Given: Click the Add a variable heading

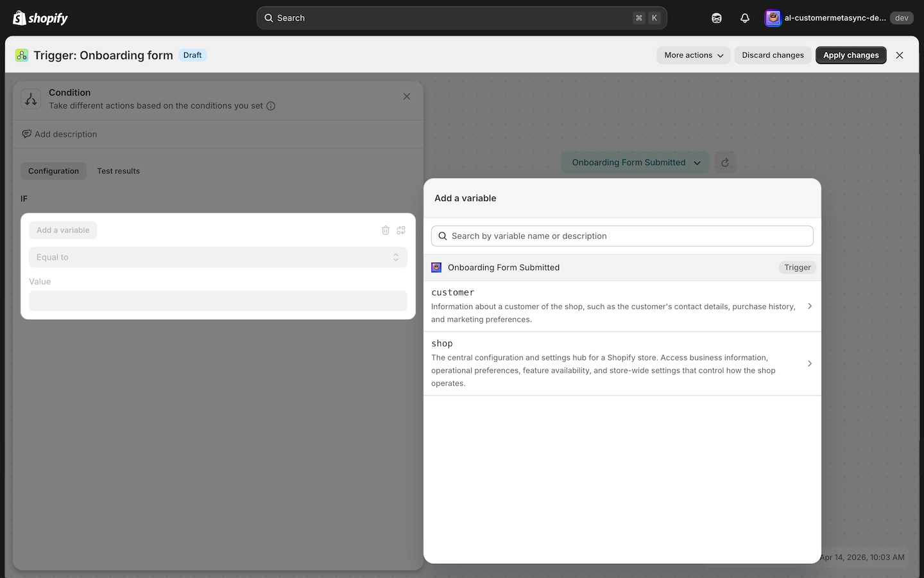Looking at the screenshot, I should (465, 198).
